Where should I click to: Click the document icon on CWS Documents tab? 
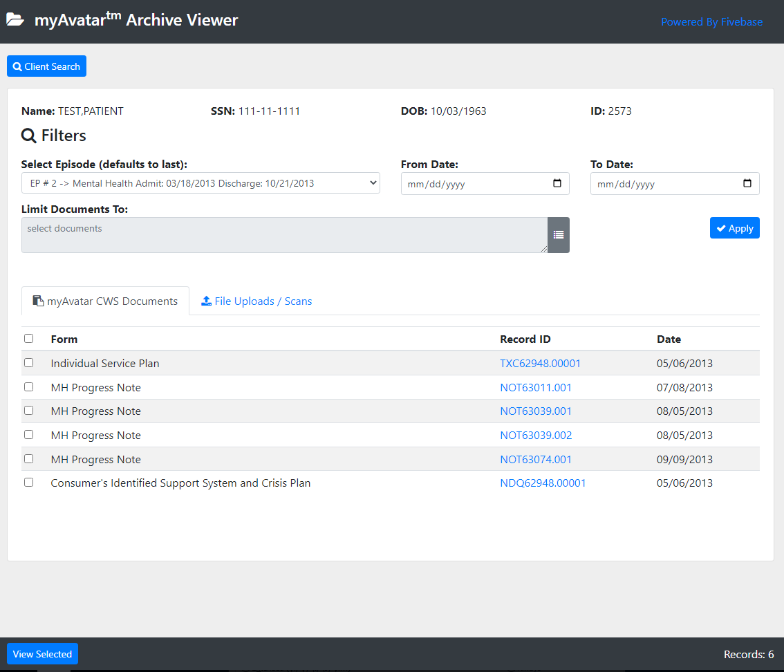coord(38,301)
